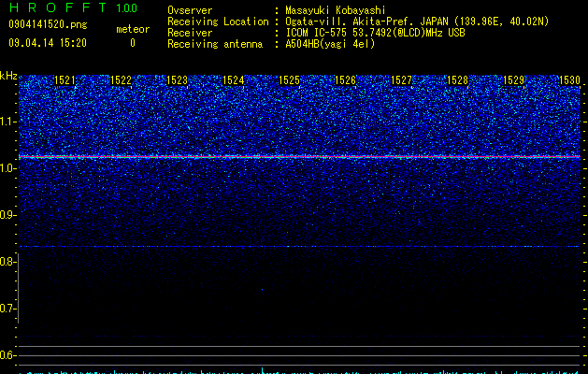The image size is (588, 374).
Task: Select the 1527 time marker
Action: pyautogui.click(x=402, y=80)
